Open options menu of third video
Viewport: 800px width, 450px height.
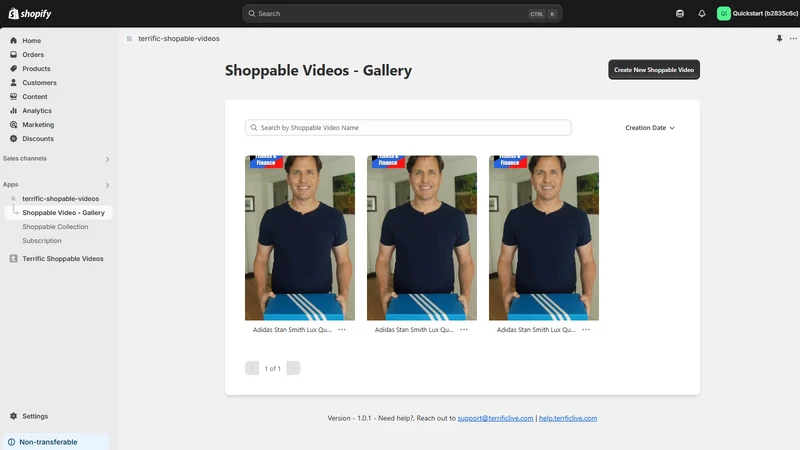pos(586,330)
